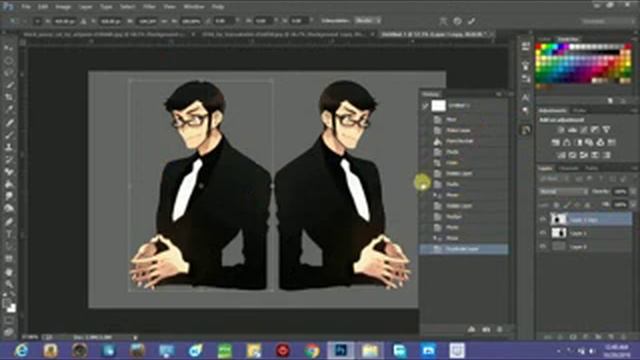Screen dimensions: 640x360
Task: Toggle visibility of the bottom layer
Action: click(543, 247)
